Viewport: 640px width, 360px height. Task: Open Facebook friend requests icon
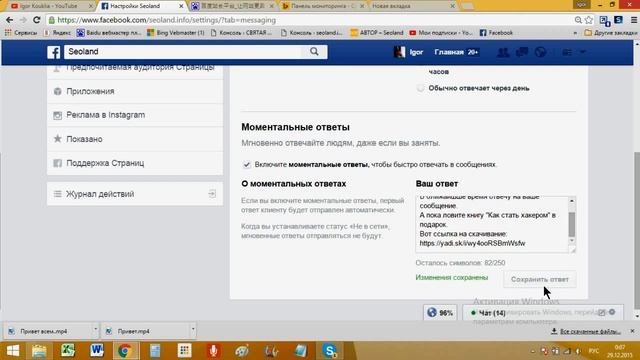(503, 52)
